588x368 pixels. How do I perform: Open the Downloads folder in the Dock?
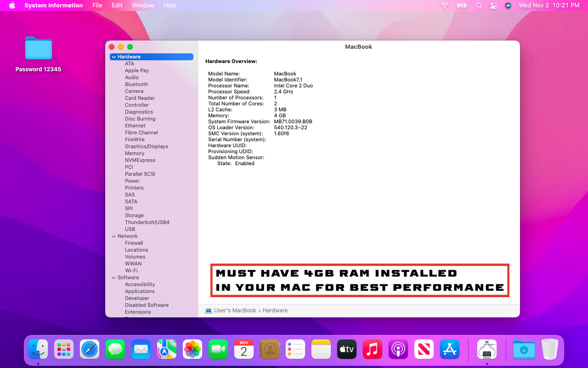[524, 349]
